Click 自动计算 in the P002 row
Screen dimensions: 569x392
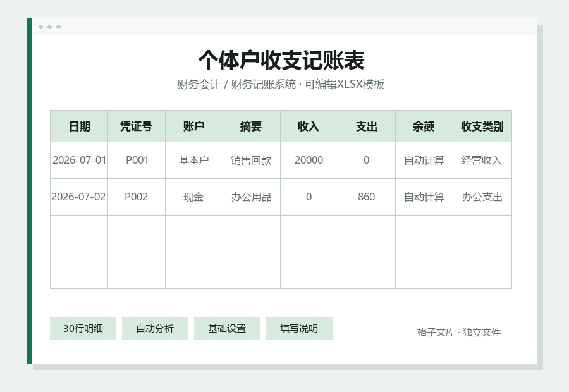tap(424, 197)
